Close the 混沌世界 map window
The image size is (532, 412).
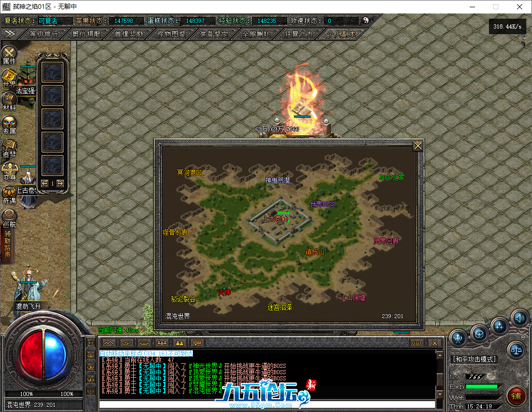click(417, 146)
